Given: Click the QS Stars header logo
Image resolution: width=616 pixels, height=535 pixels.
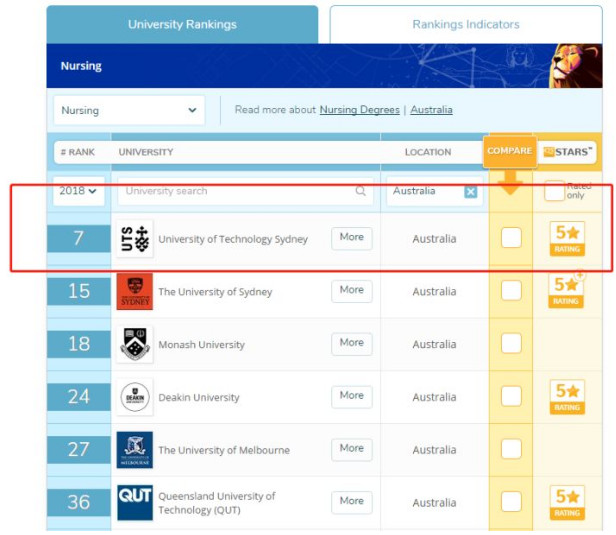Looking at the screenshot, I should 567,152.
